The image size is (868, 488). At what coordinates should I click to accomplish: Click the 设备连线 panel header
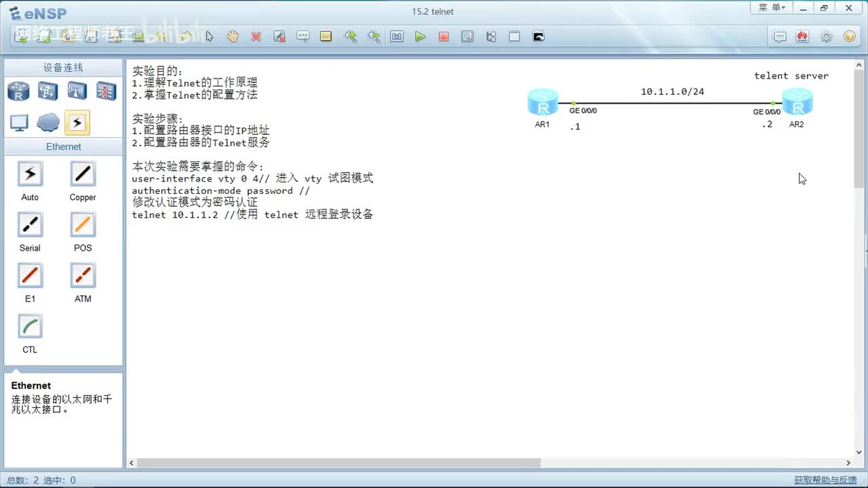[x=63, y=68]
